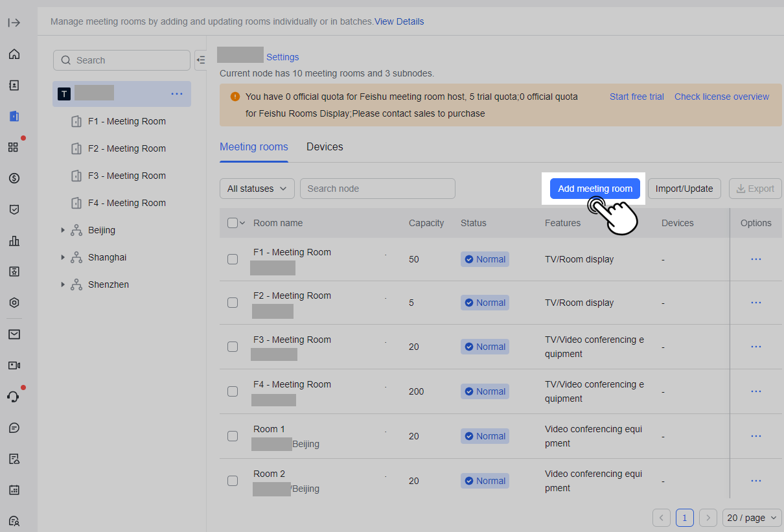This screenshot has width=784, height=532.
Task: Click the video camera icon in sidebar
Action: (x=14, y=365)
